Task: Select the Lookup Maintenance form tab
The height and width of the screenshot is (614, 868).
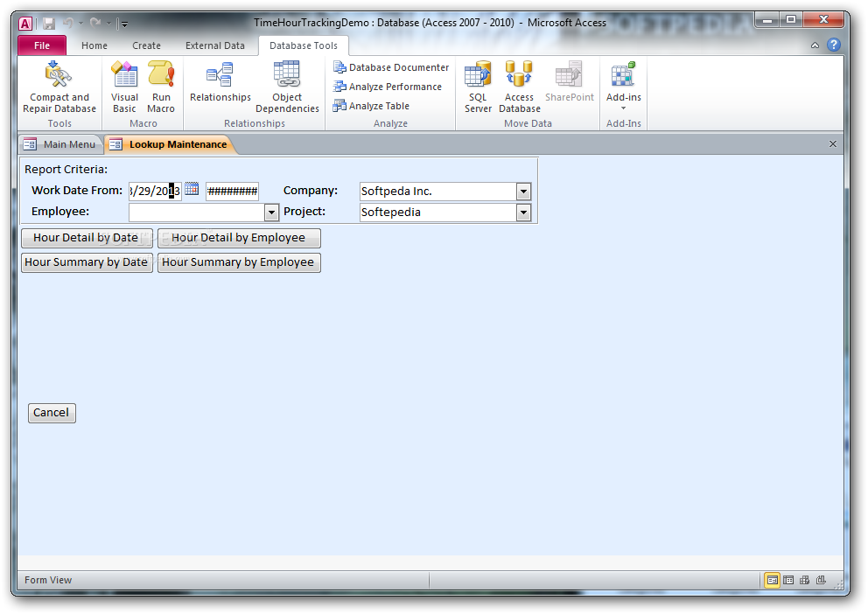Action: 170,144
